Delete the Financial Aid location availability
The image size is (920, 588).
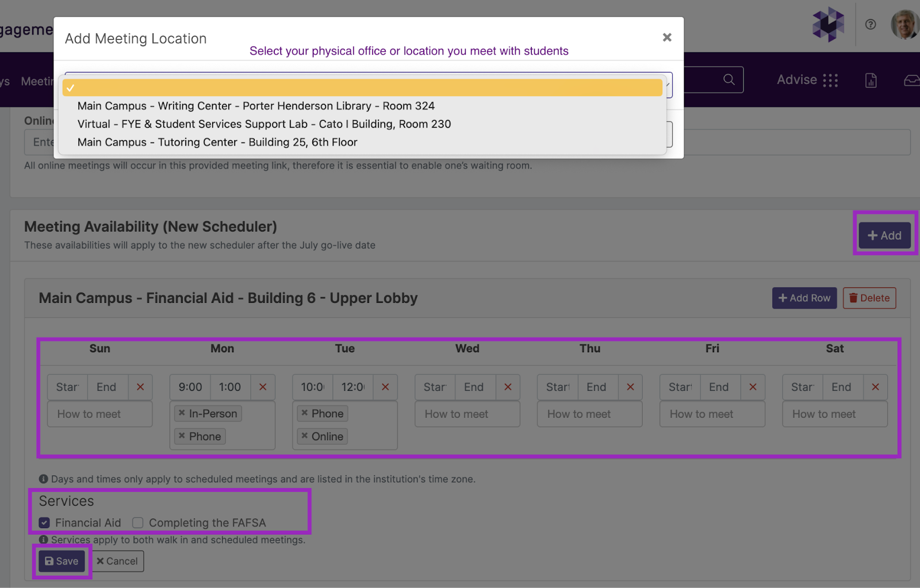[x=869, y=298]
